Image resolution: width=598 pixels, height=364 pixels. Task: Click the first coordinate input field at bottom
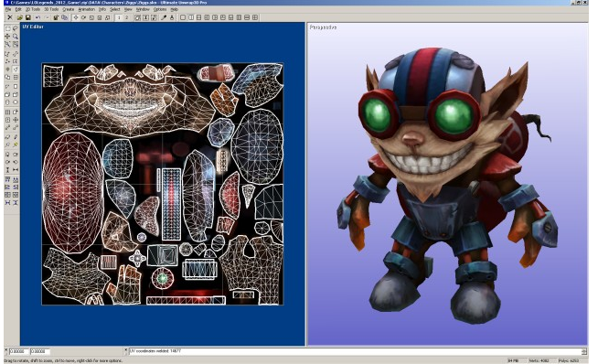tap(18, 351)
